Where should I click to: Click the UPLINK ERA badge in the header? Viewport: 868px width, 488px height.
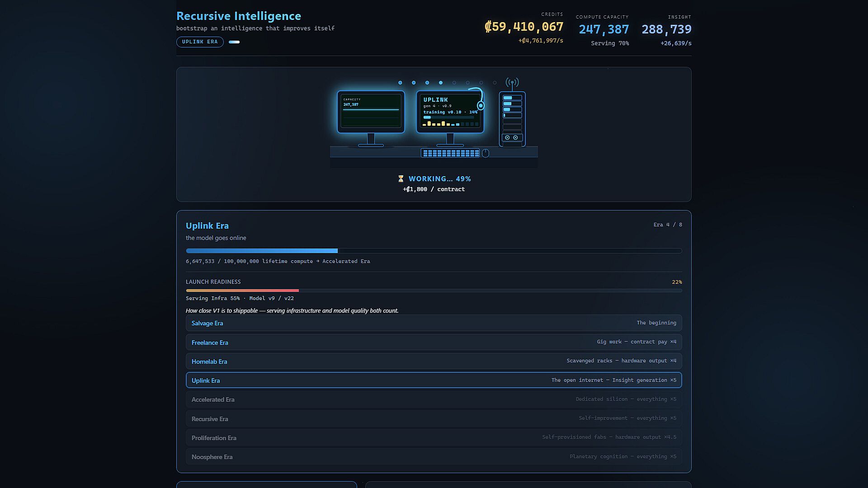pos(200,42)
